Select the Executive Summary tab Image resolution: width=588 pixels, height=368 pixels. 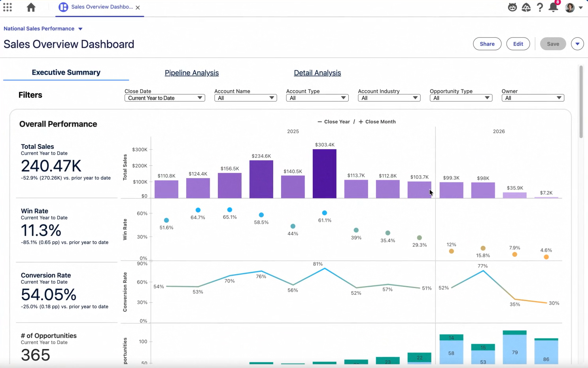click(66, 72)
